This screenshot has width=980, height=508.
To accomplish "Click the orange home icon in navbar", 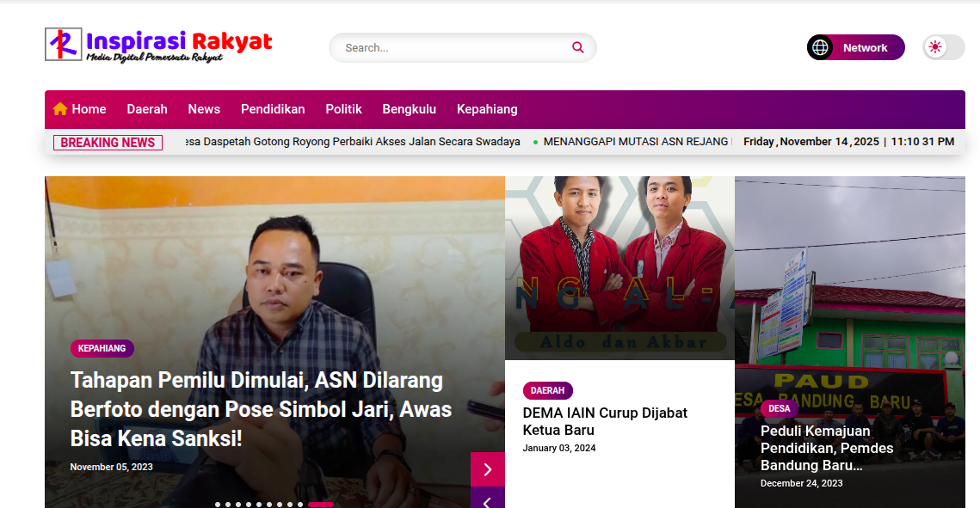I will pyautogui.click(x=60, y=109).
